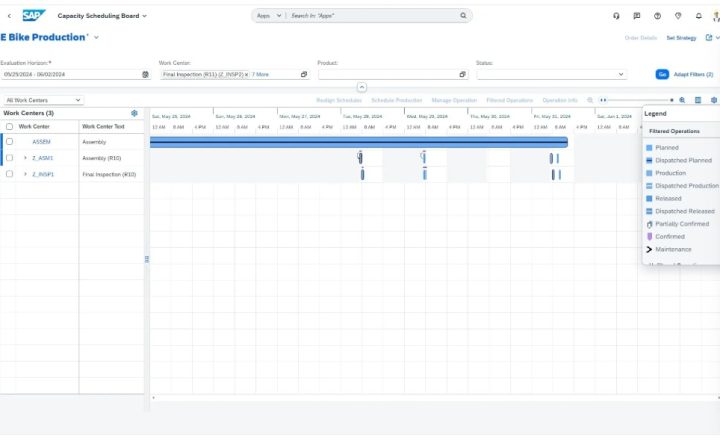This screenshot has height=440, width=720.
Task: Click the share/export icon
Action: (x=709, y=38)
